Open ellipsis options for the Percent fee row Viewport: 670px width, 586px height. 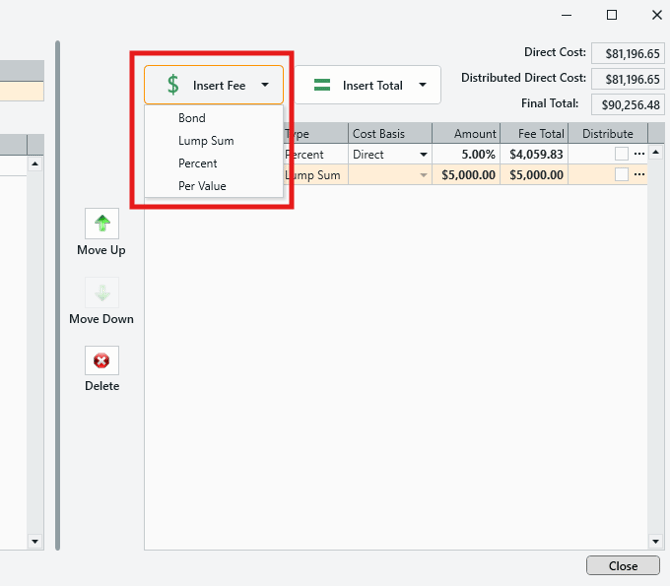[640, 155]
